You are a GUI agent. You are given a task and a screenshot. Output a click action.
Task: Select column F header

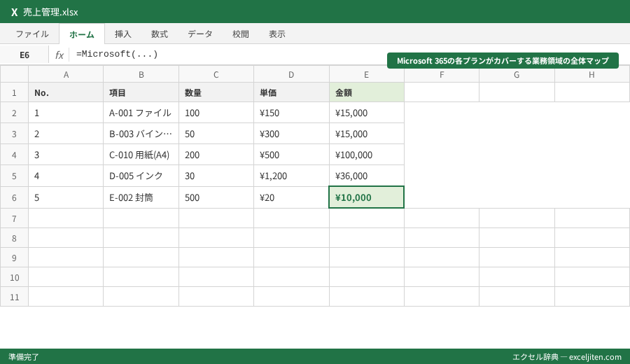point(442,75)
